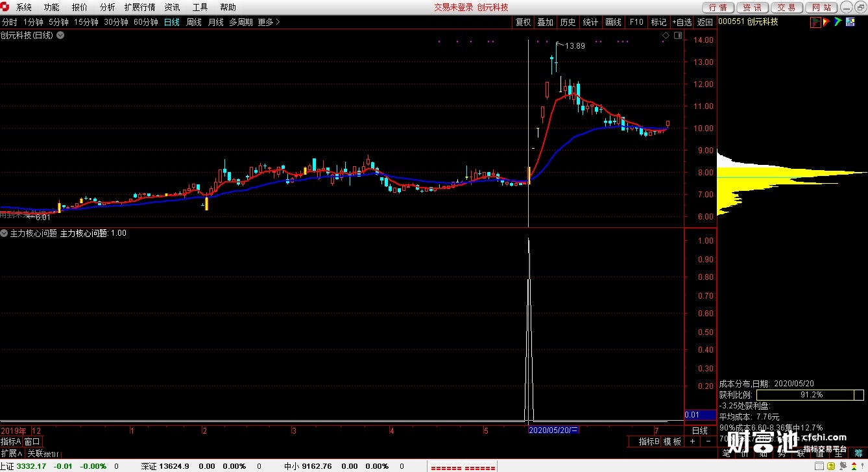868x472 pixels.
Task: Expand the 扩展 panel toggle
Action: [12, 453]
